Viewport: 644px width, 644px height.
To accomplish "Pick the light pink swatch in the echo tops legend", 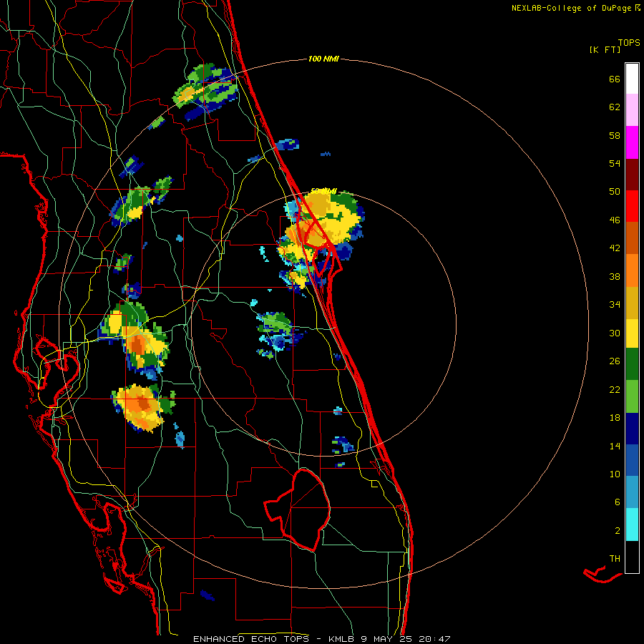I will 632,109.
